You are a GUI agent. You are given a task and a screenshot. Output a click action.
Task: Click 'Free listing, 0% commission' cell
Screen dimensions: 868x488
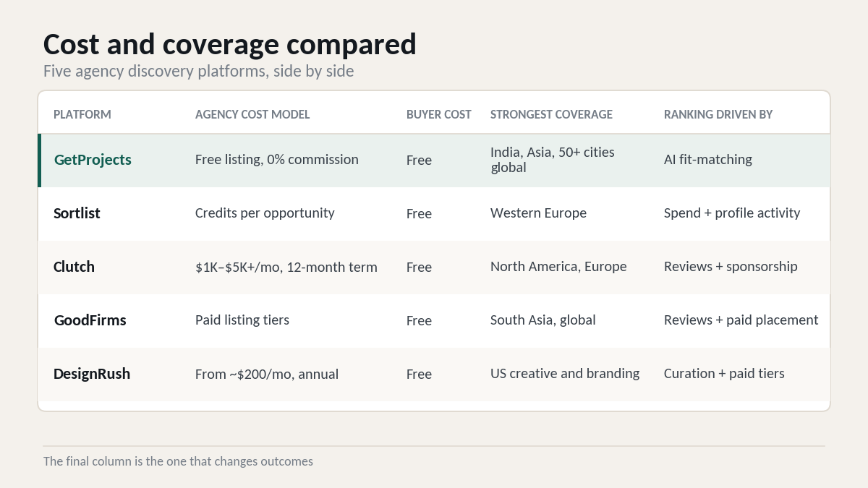coord(277,160)
